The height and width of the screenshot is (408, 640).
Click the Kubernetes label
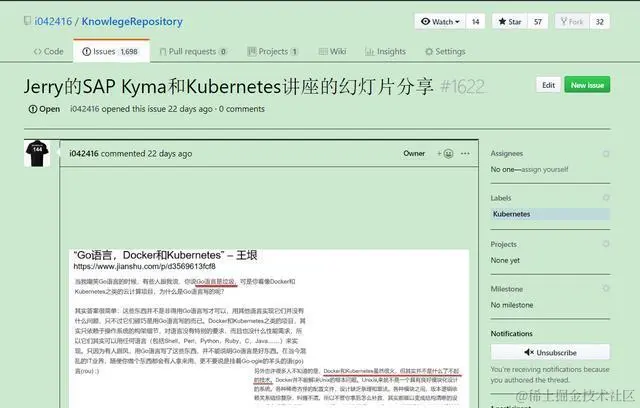click(550, 214)
